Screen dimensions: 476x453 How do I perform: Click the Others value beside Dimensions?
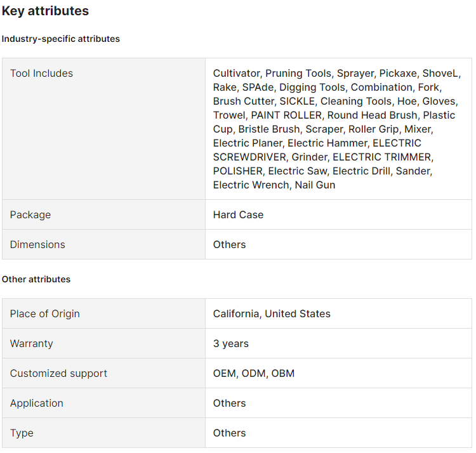click(229, 244)
